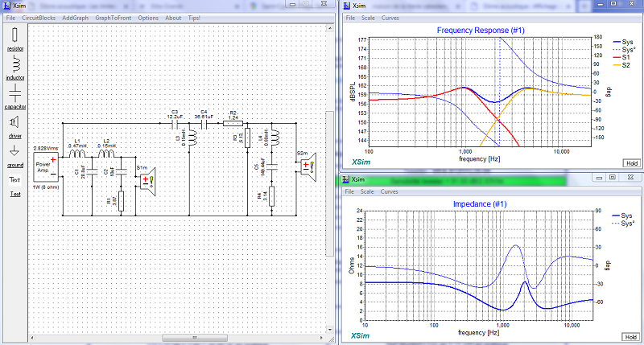
Task: Click Sys legend entry in Frequency Response
Action: [x=623, y=42]
